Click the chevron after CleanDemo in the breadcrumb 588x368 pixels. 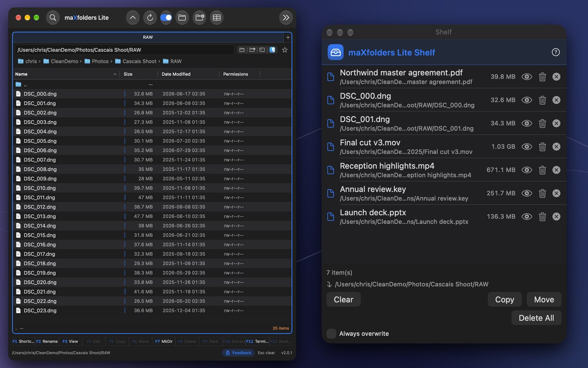[81, 61]
